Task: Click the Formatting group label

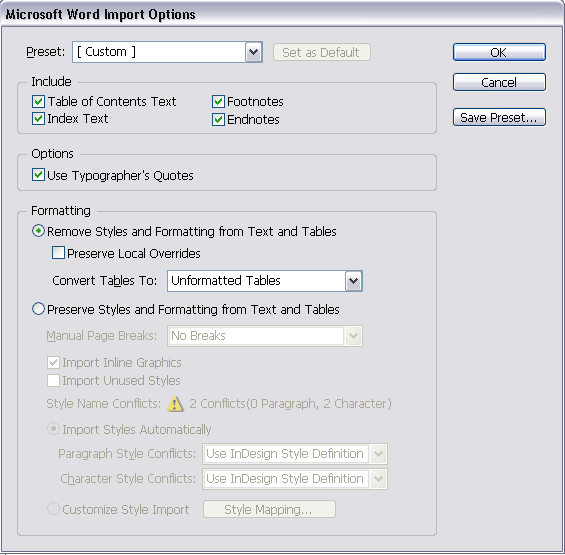Action: (x=61, y=210)
